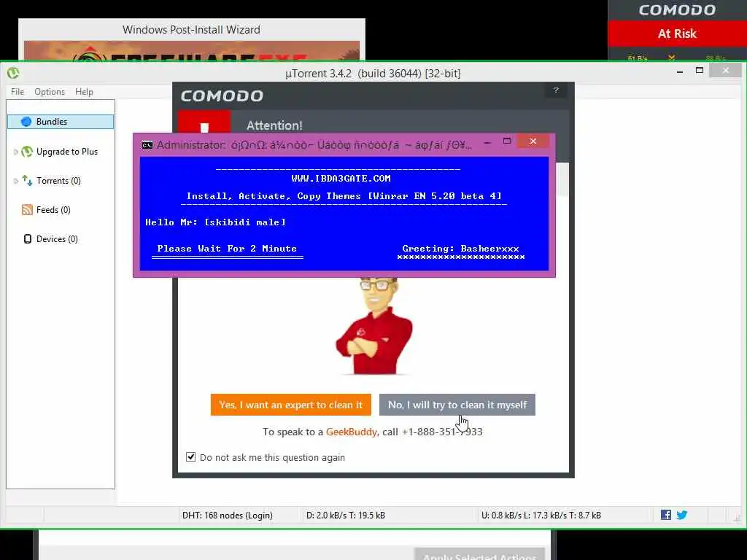Open the Help menu in uTorrent
The image size is (747, 560).
84,91
